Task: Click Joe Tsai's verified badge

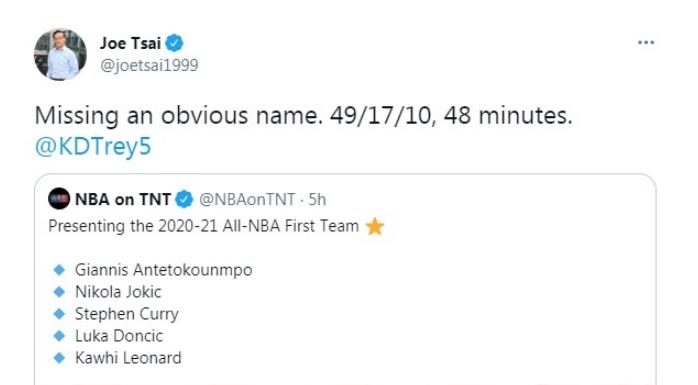Action: (x=174, y=43)
